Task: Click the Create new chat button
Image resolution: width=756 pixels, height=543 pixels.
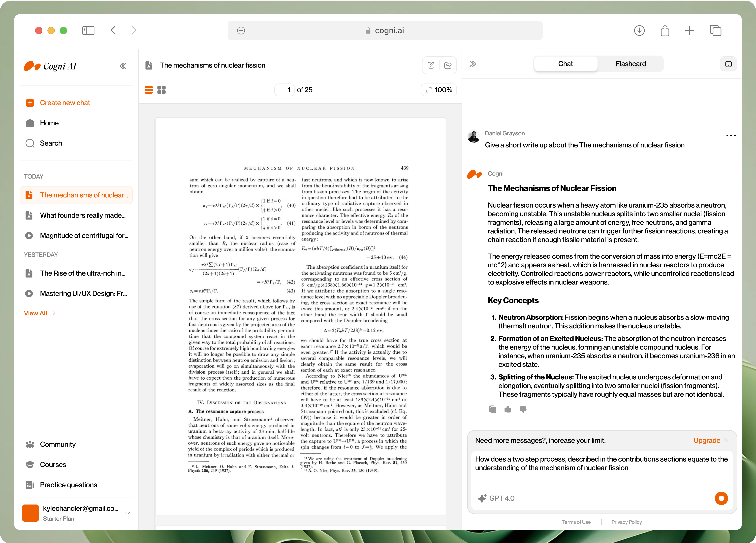Action: tap(58, 103)
